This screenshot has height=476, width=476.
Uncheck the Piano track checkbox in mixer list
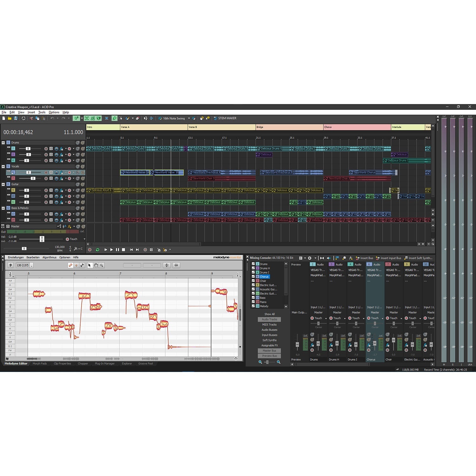(253, 302)
